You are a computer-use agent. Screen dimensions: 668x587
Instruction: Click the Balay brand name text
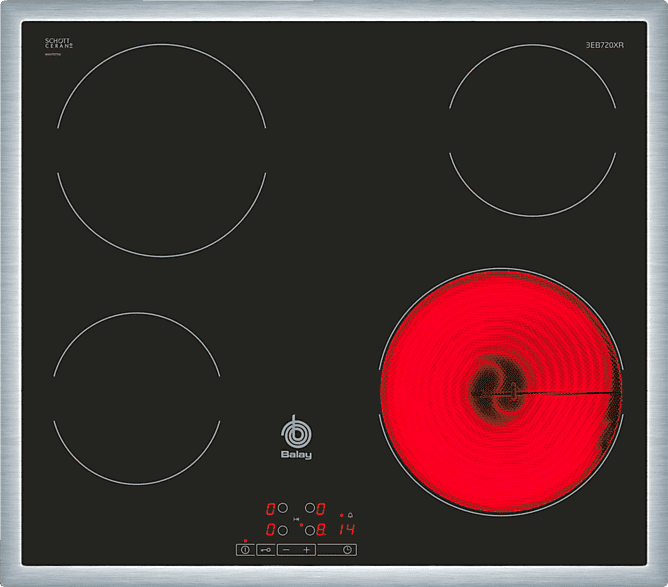[296, 455]
